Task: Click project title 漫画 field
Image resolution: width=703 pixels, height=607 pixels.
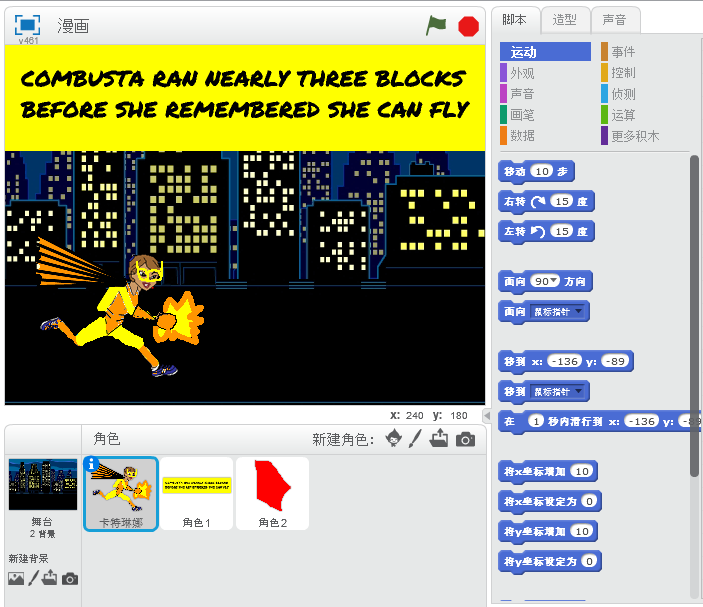Action: (73, 26)
